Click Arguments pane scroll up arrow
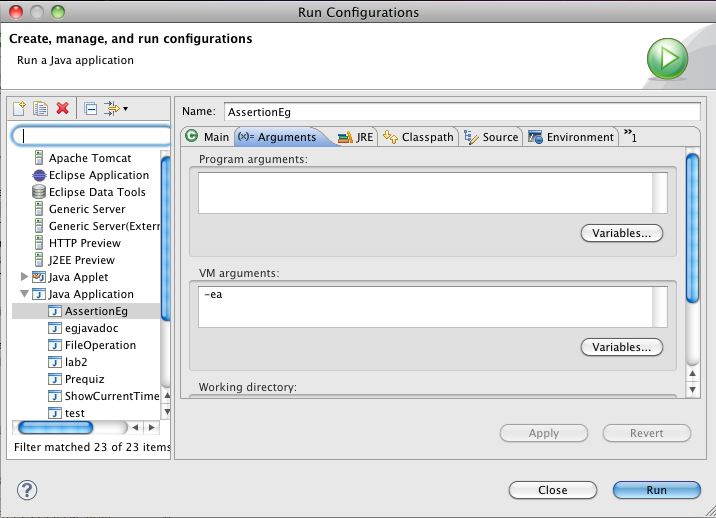 pos(693,374)
